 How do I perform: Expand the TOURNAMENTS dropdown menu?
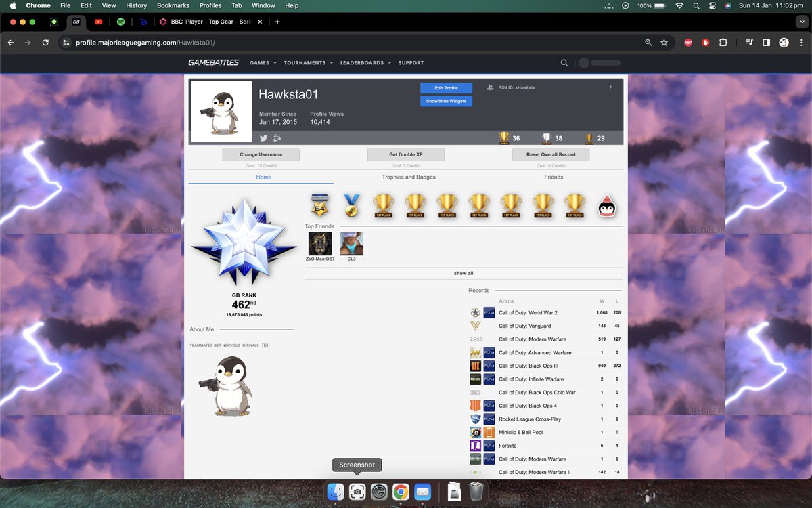click(308, 63)
